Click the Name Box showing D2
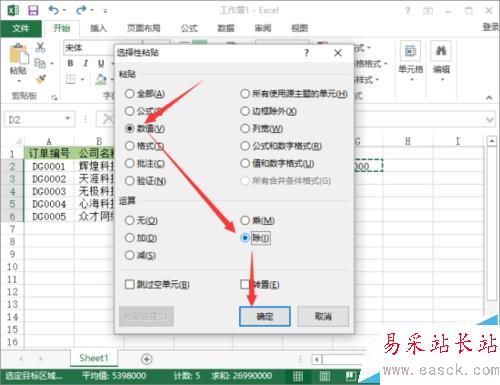This screenshot has width=500, height=385. point(40,119)
